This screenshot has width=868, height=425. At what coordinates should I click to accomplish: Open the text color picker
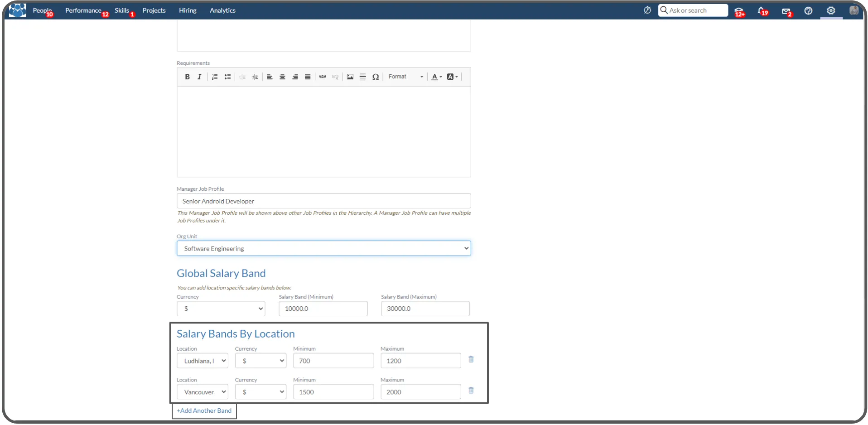tap(437, 77)
